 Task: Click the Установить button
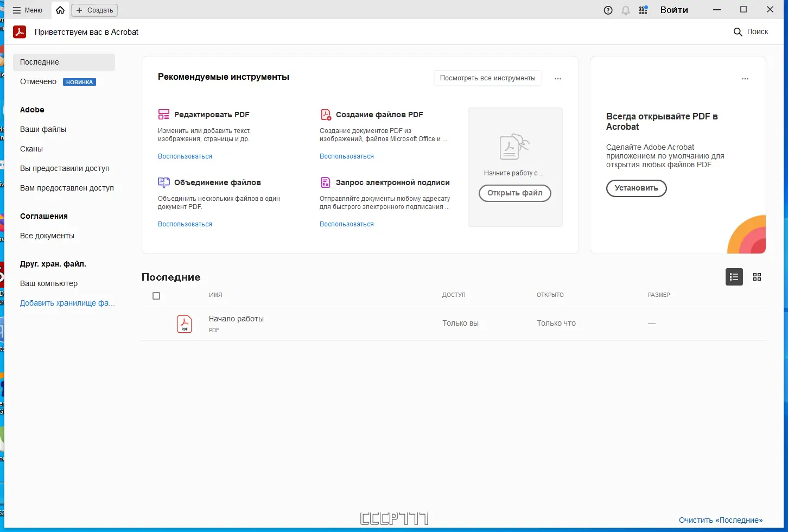[x=637, y=188]
